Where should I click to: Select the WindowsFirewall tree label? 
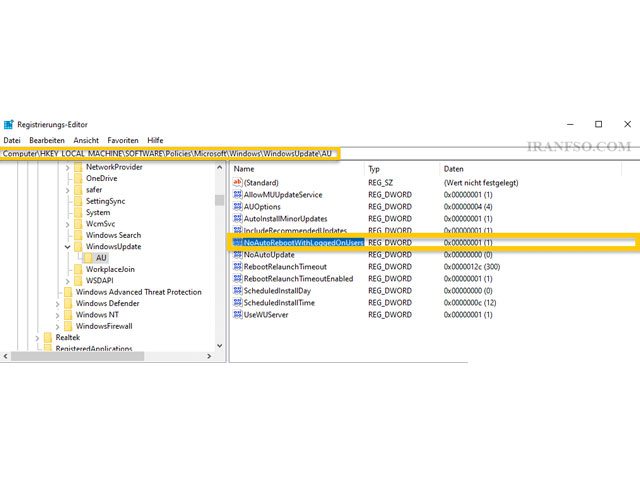pyautogui.click(x=104, y=327)
